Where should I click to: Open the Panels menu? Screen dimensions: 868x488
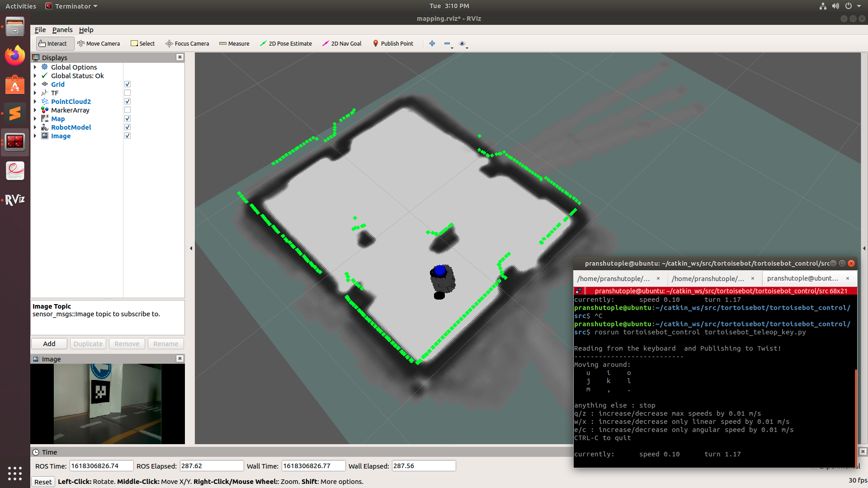pyautogui.click(x=62, y=30)
